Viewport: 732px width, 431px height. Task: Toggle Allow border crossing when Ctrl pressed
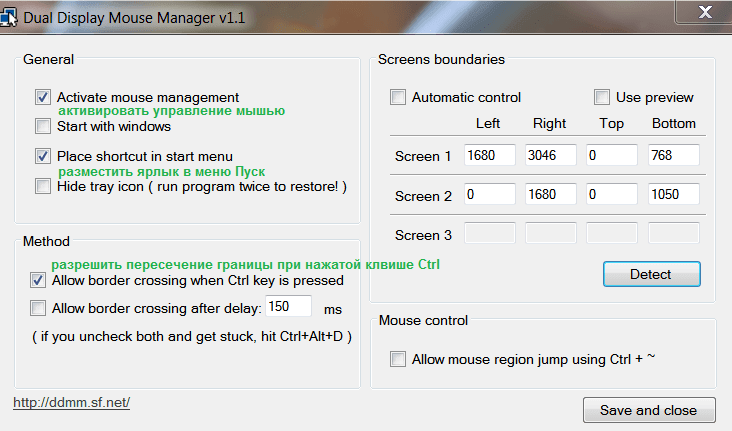[38, 280]
